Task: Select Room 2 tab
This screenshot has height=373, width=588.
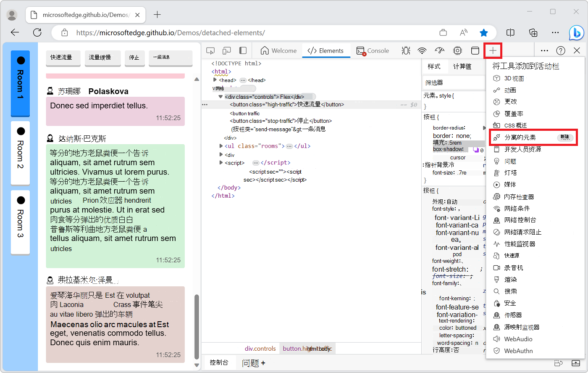Action: click(20, 153)
